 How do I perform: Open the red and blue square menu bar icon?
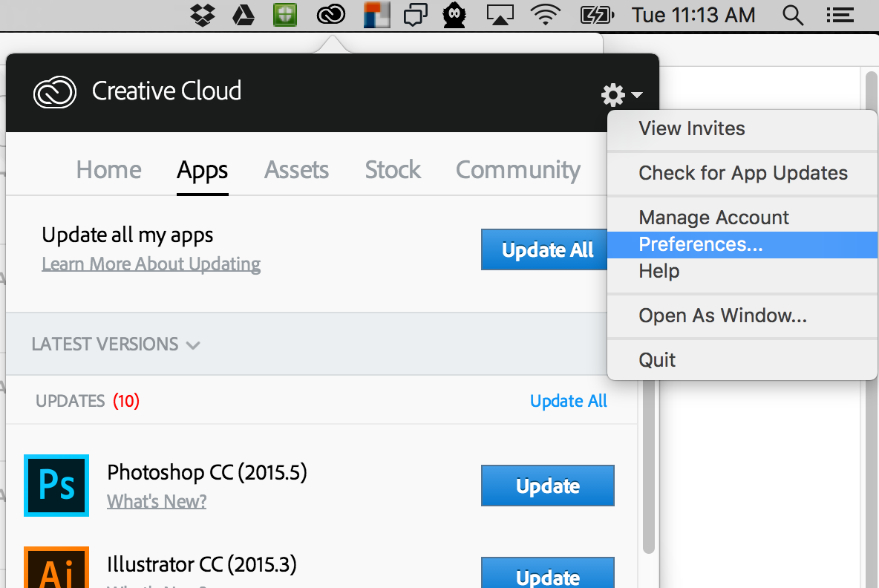pyautogui.click(x=376, y=15)
